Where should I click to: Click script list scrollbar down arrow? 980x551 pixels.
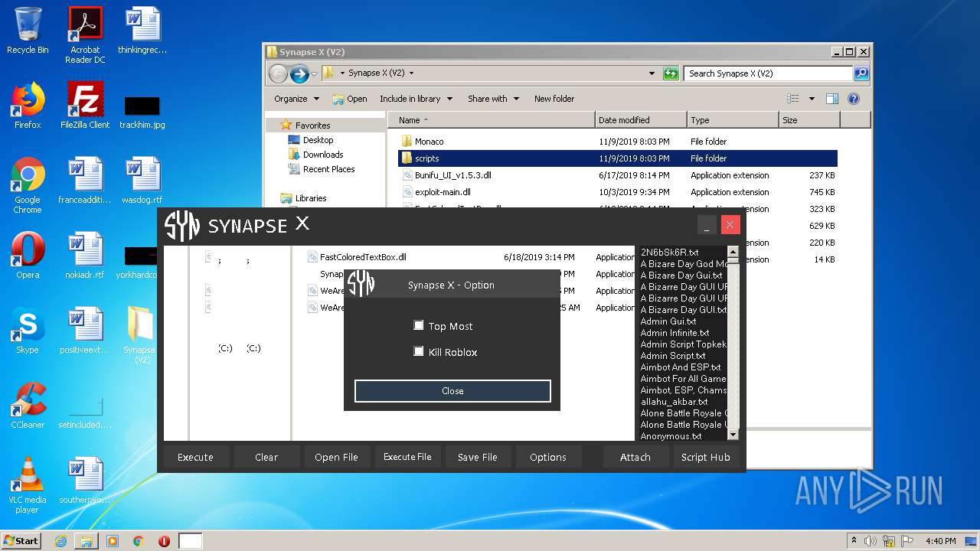click(733, 435)
